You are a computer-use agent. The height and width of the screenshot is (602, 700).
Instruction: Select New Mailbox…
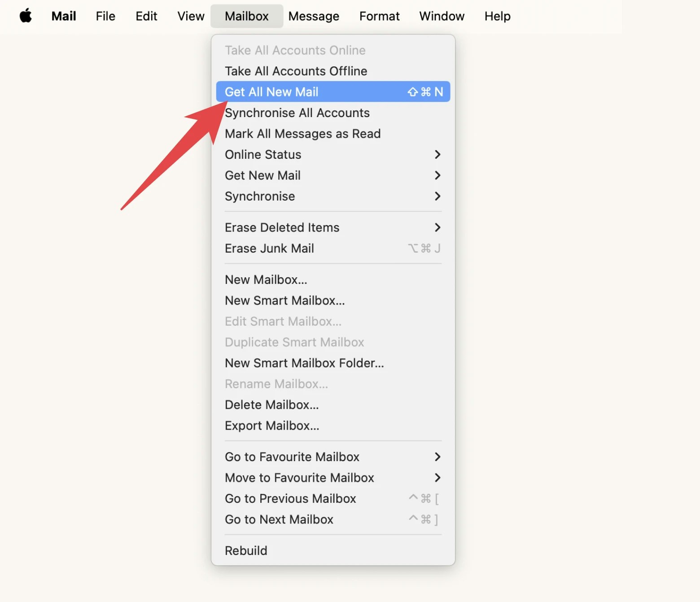point(333,279)
